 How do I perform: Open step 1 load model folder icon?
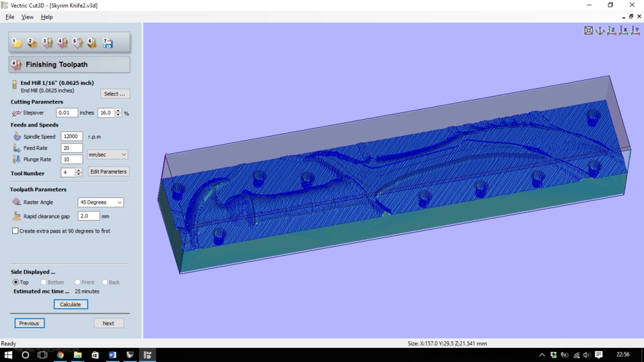(17, 43)
